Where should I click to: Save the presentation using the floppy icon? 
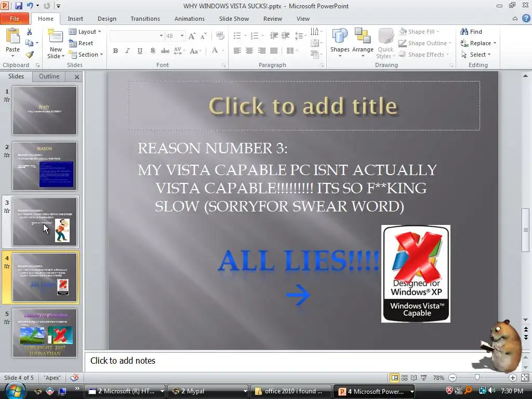point(18,6)
